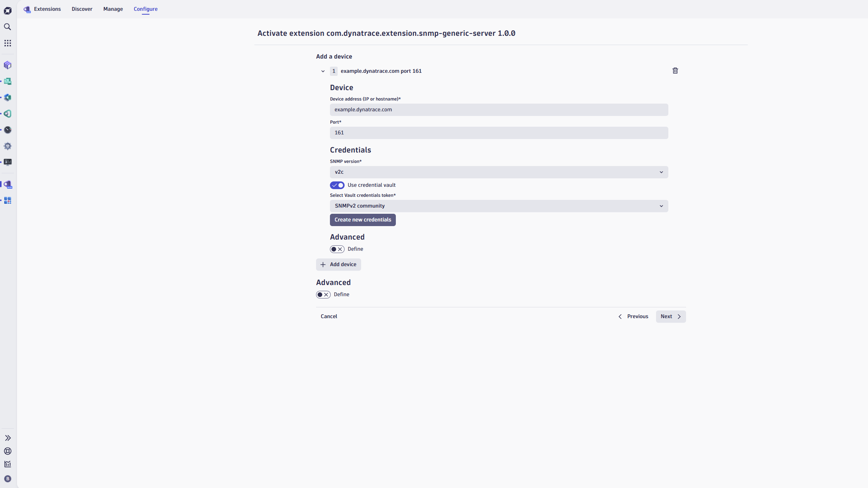Open the search from the left sidebar
Screen dimensions: 868x488
(8, 27)
